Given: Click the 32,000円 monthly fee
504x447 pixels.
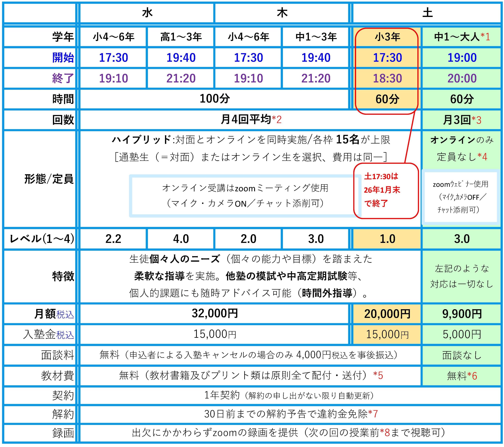Looking at the screenshot, I should [215, 313].
